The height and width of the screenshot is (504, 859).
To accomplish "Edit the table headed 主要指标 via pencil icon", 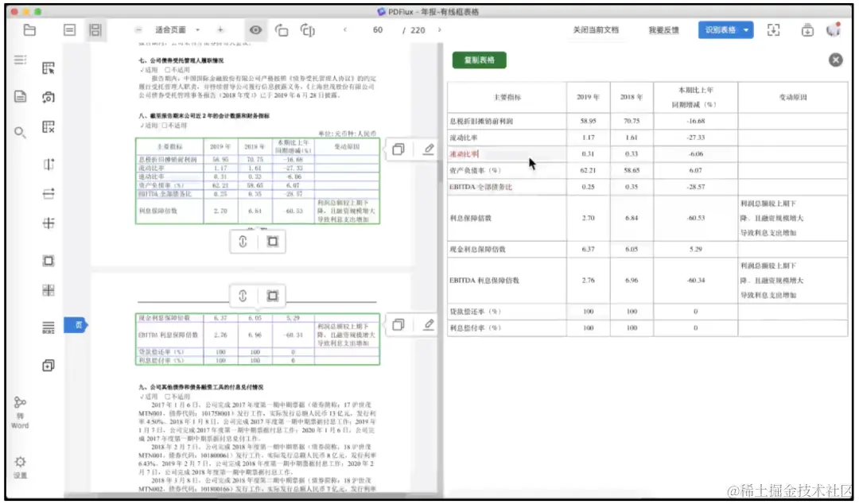I will tap(429, 149).
